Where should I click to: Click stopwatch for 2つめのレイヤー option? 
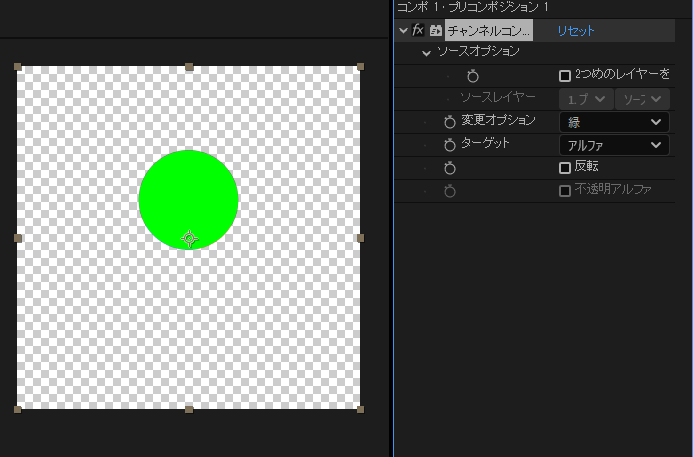coord(474,76)
